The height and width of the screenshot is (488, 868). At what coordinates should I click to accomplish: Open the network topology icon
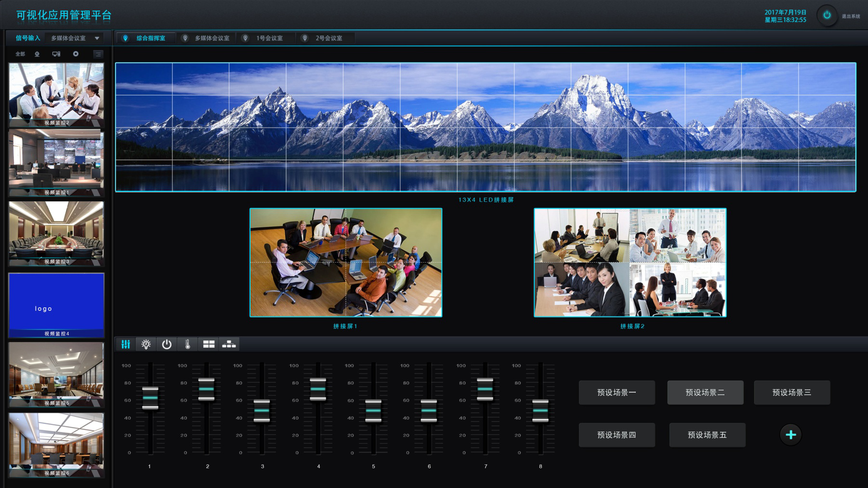229,344
